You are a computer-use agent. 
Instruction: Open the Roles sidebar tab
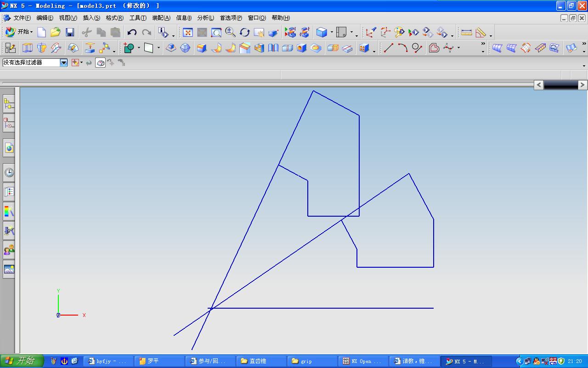(x=9, y=250)
